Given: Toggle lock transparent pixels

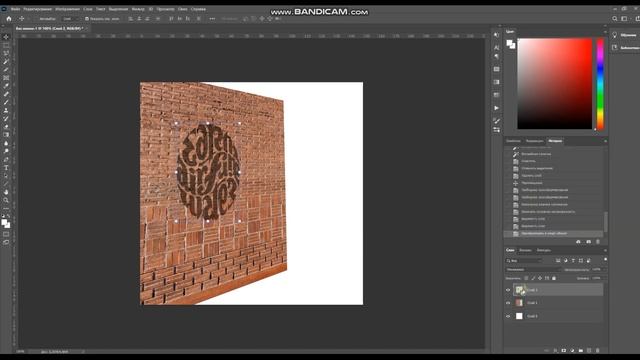Looking at the screenshot, I should point(526,278).
